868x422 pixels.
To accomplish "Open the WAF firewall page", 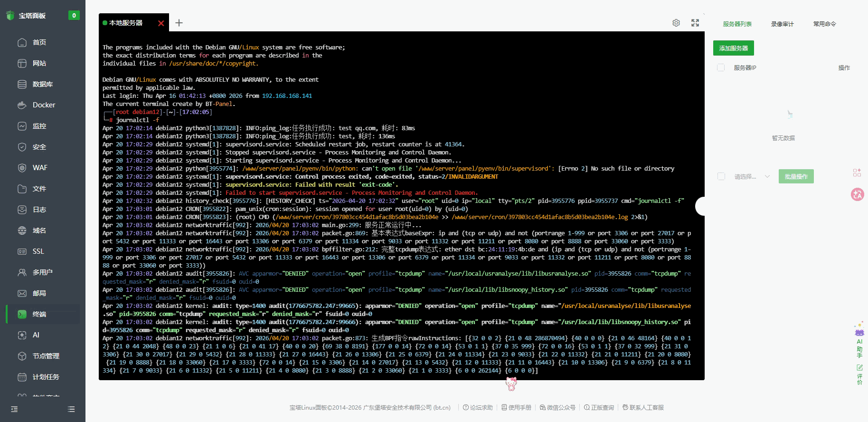I will point(40,168).
